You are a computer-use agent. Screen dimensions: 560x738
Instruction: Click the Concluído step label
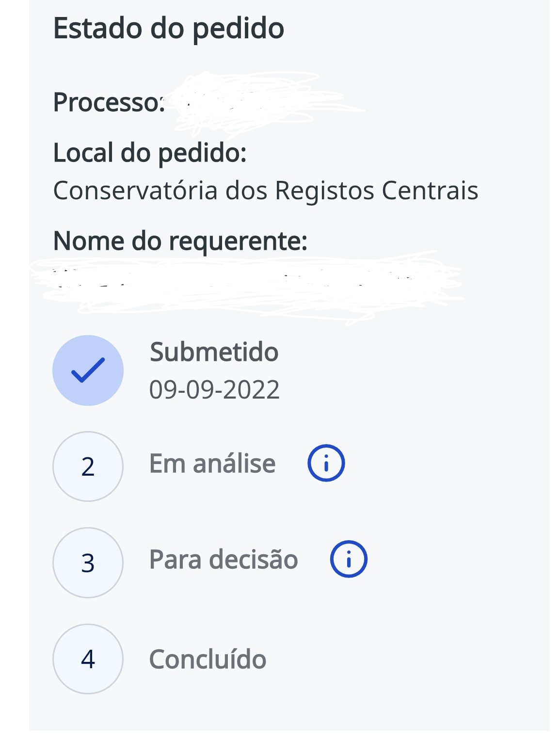click(208, 659)
